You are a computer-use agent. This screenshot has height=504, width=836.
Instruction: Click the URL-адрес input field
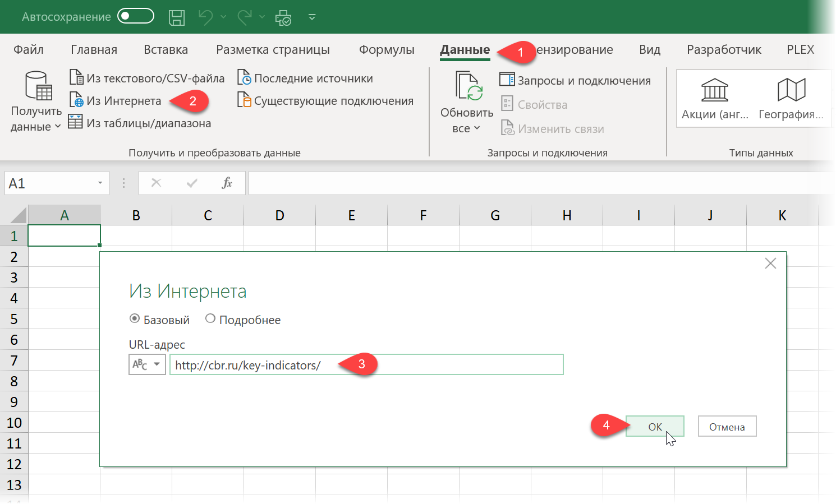[x=366, y=364]
